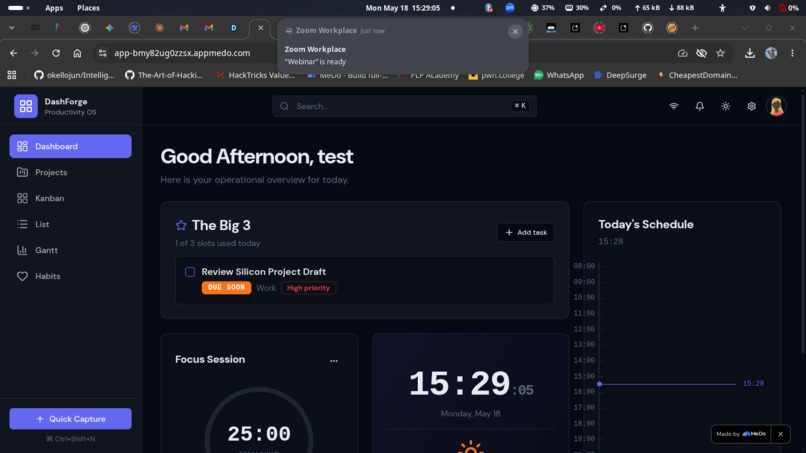Open Projects in sidebar
Viewport: 806px width, 453px height.
coord(70,172)
